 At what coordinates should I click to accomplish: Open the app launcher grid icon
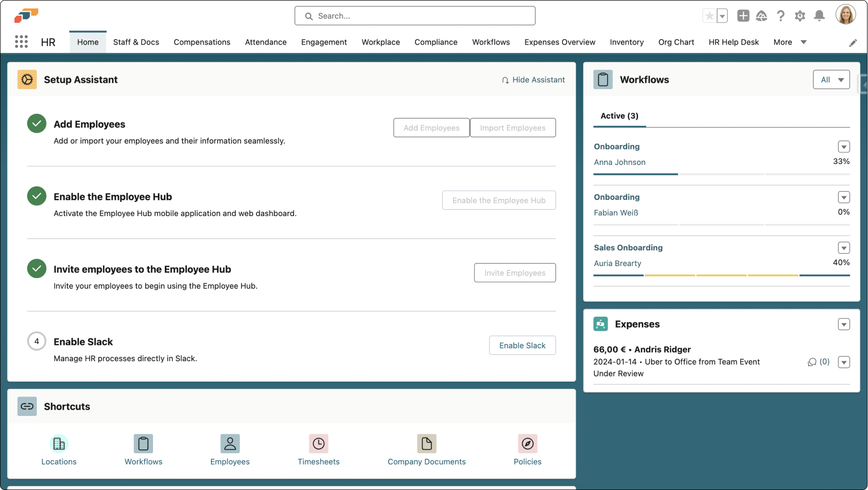pyautogui.click(x=21, y=42)
